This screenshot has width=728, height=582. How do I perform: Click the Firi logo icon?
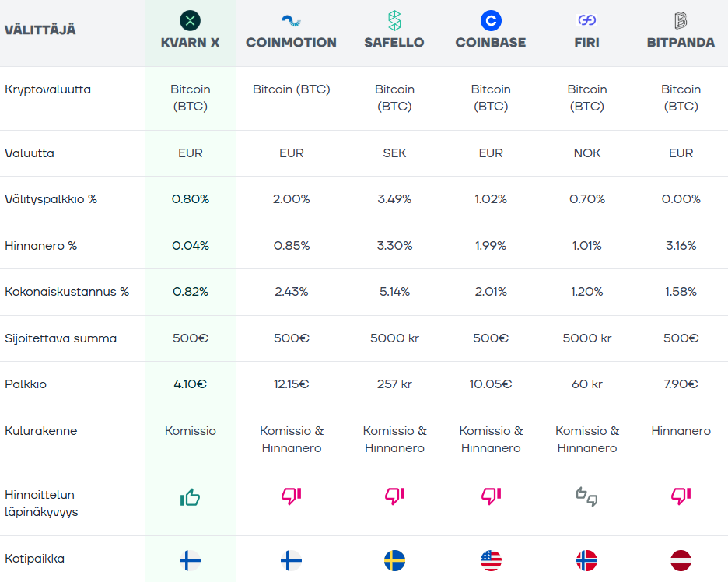586,20
